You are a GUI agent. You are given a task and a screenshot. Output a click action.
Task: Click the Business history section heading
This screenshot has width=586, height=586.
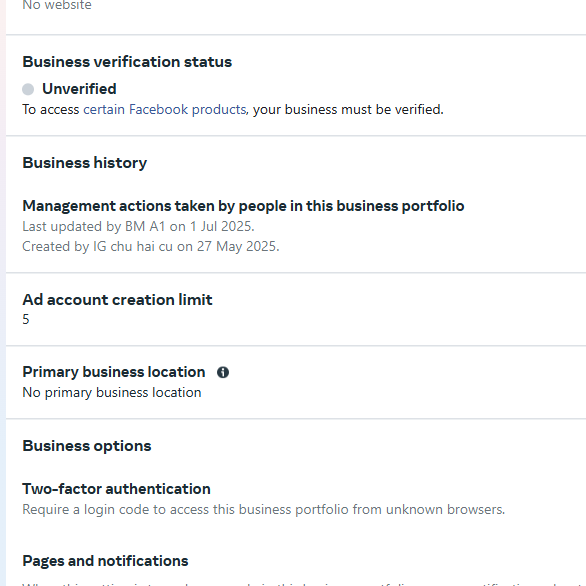84,163
